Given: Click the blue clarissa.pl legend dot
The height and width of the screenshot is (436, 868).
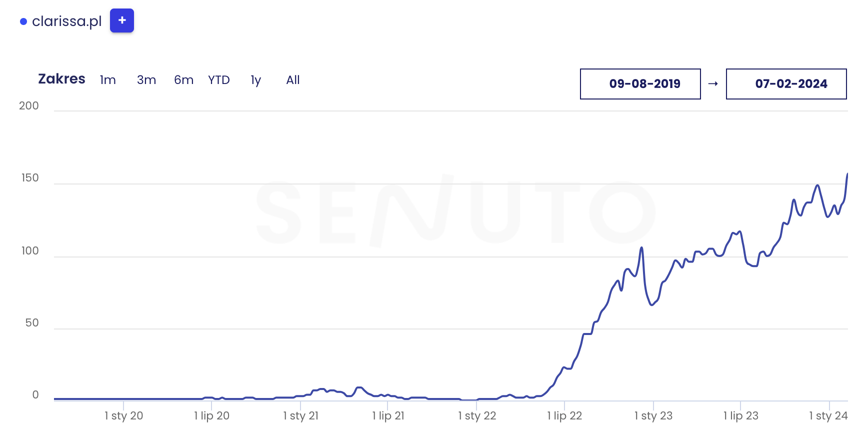Looking at the screenshot, I should (23, 21).
